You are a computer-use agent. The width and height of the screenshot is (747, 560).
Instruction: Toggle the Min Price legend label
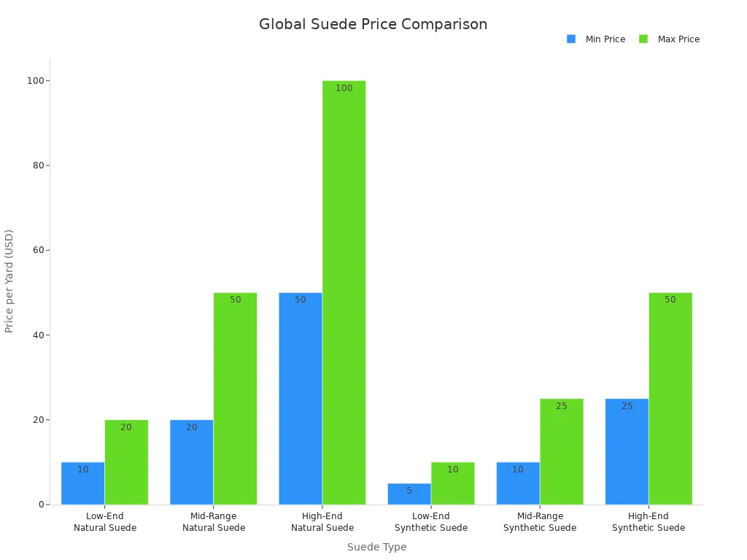pos(605,39)
